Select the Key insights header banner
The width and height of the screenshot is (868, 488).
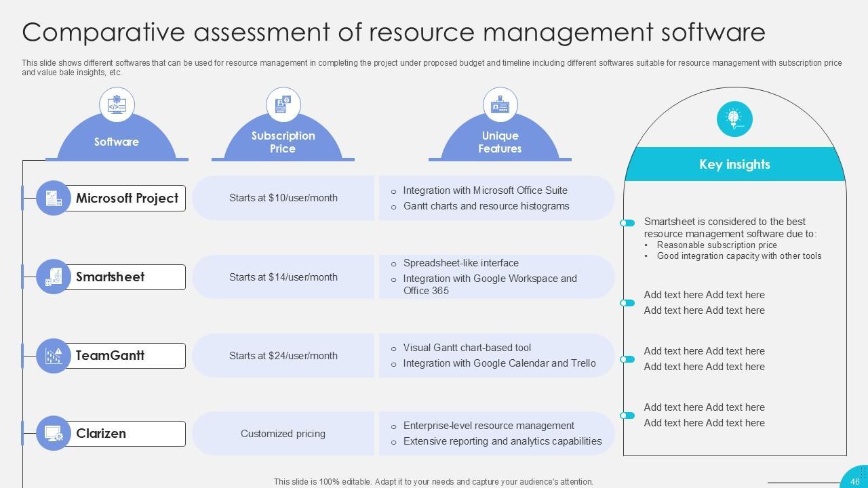click(x=734, y=165)
